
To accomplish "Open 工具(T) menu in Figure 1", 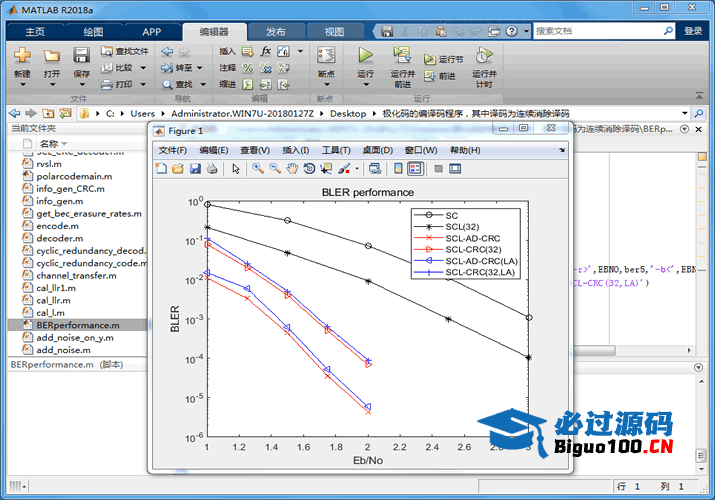I will click(336, 150).
